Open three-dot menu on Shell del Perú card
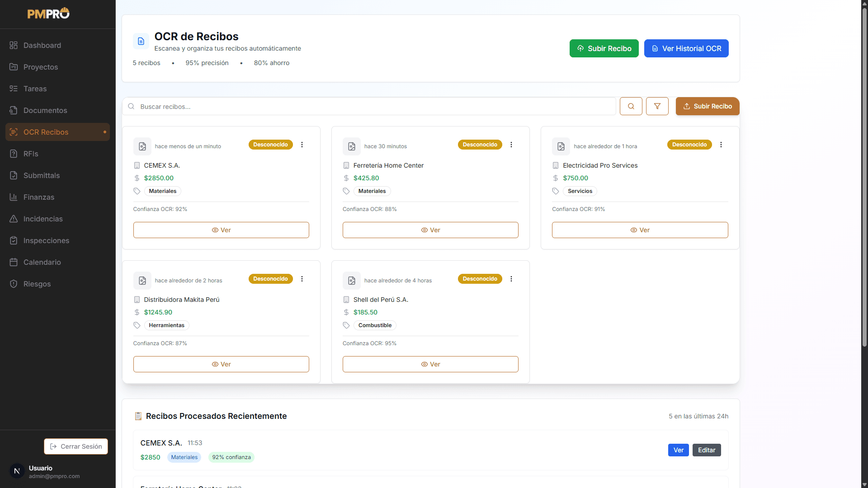 tap(511, 279)
